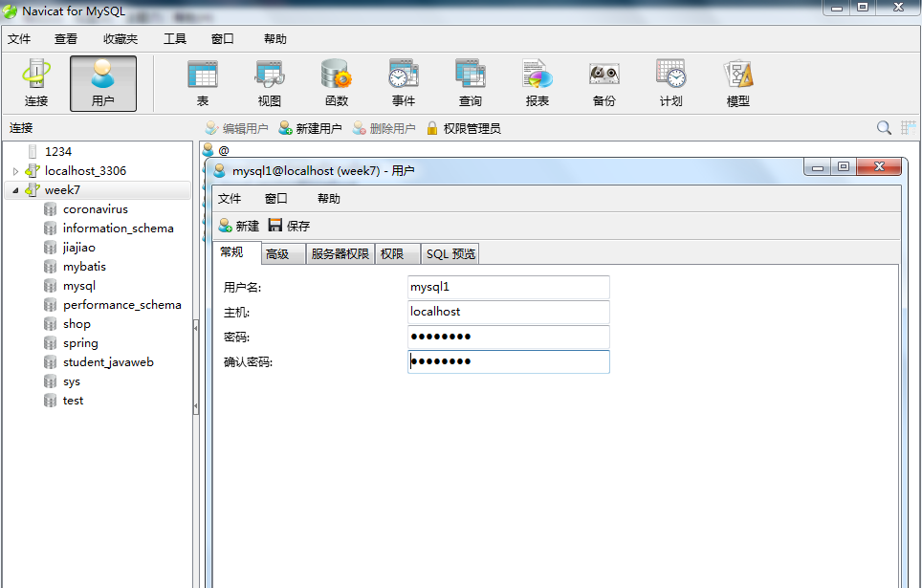Open main 工具 (Tools) menu
The image size is (922, 588).
(x=175, y=39)
